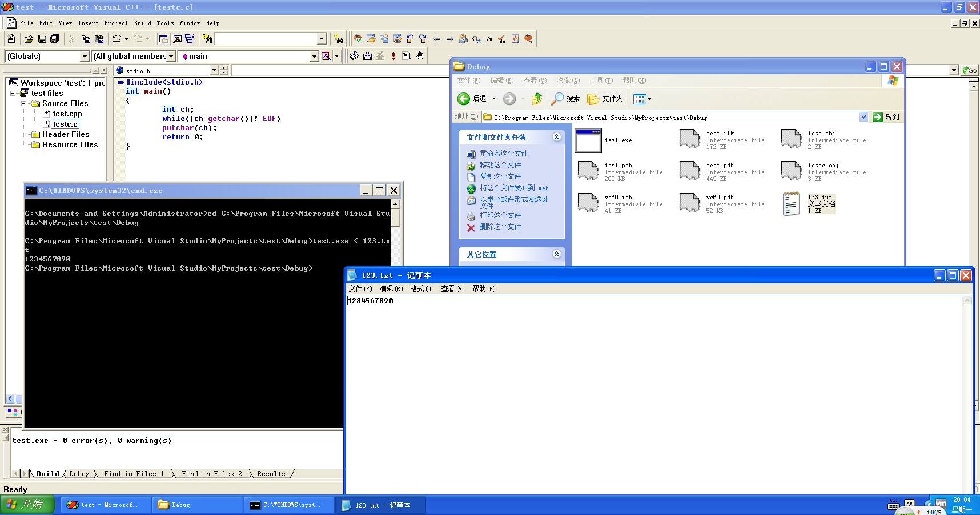This screenshot has height=515, width=980.
Task: Click the 转到 go button beside address bar
Action: 886,117
